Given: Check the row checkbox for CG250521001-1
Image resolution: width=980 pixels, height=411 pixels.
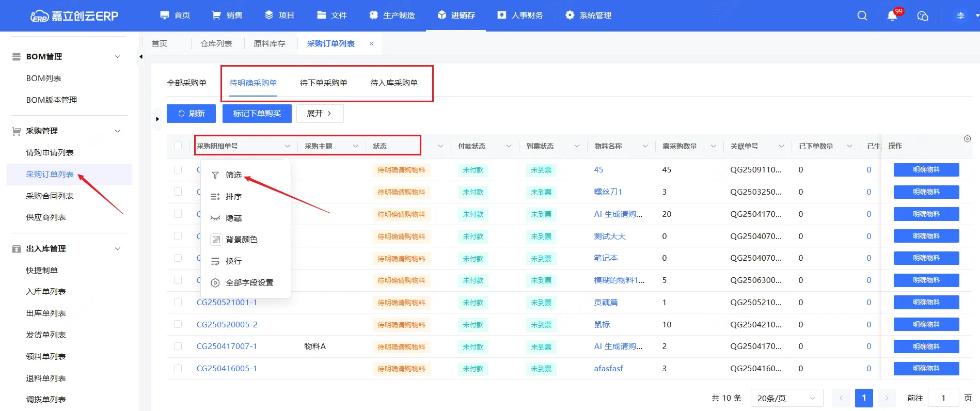Looking at the screenshot, I should (x=178, y=303).
